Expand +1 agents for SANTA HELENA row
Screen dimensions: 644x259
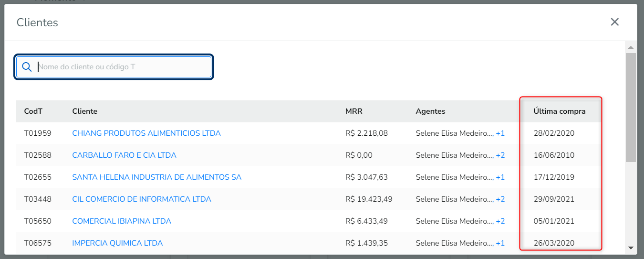(500, 177)
